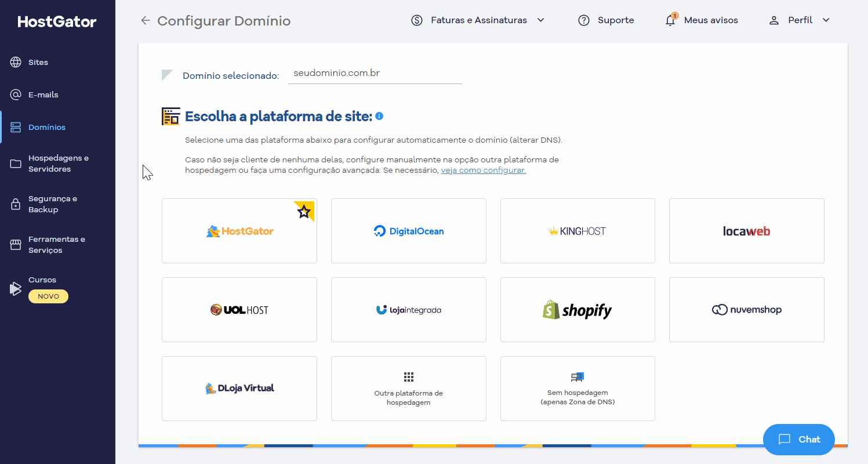
Task: Expand the Perfil dropdown arrow
Action: click(x=826, y=20)
